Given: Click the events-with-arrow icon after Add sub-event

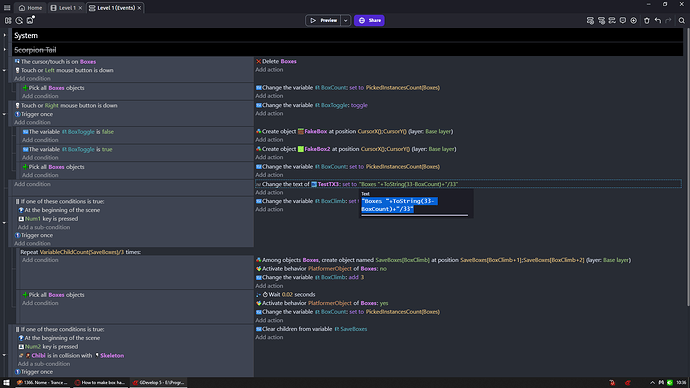Looking at the screenshot, I should pos(612,20).
